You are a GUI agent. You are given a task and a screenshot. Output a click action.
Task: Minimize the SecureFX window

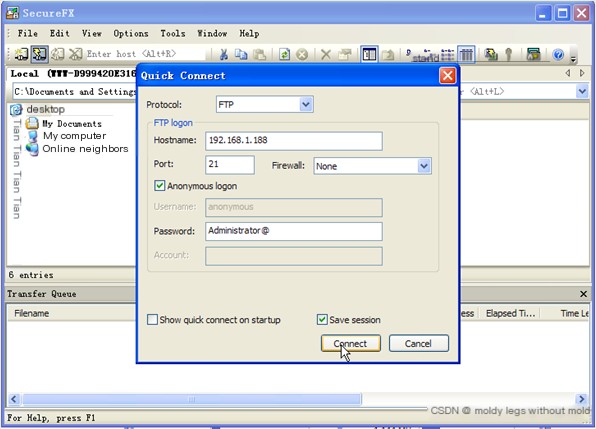pos(543,14)
